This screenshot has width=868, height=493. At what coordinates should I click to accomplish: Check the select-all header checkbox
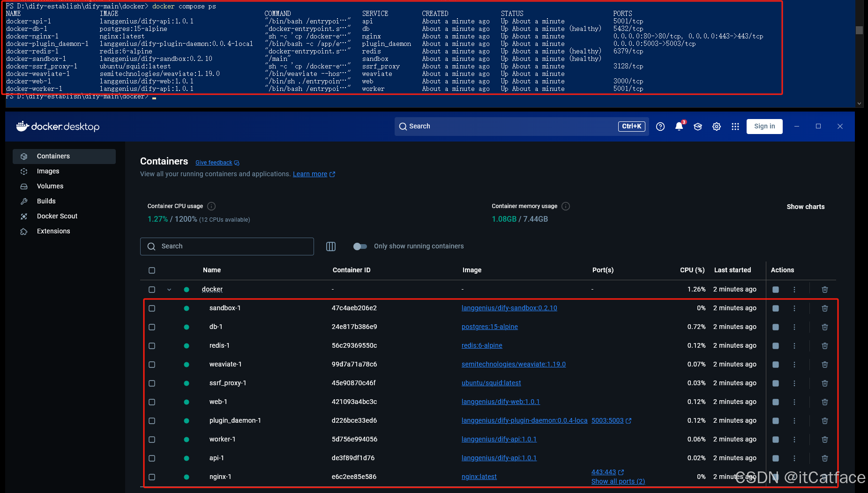click(152, 270)
